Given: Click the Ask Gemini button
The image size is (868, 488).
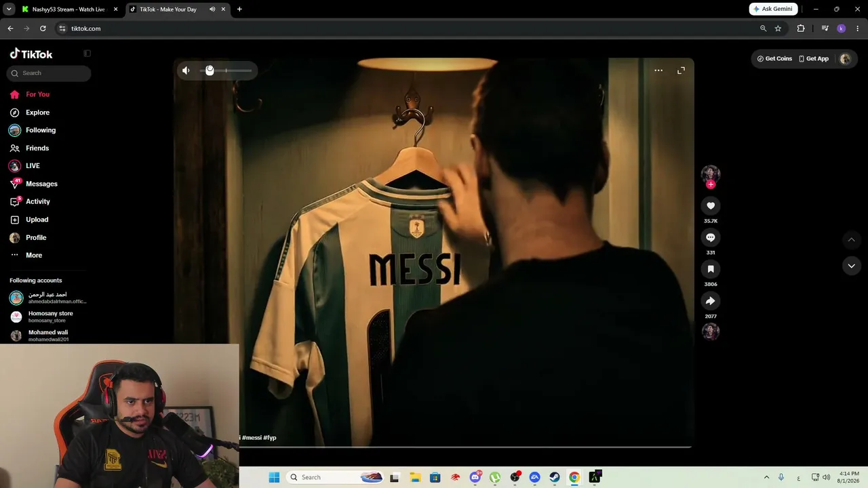Looking at the screenshot, I should pyautogui.click(x=773, y=9).
